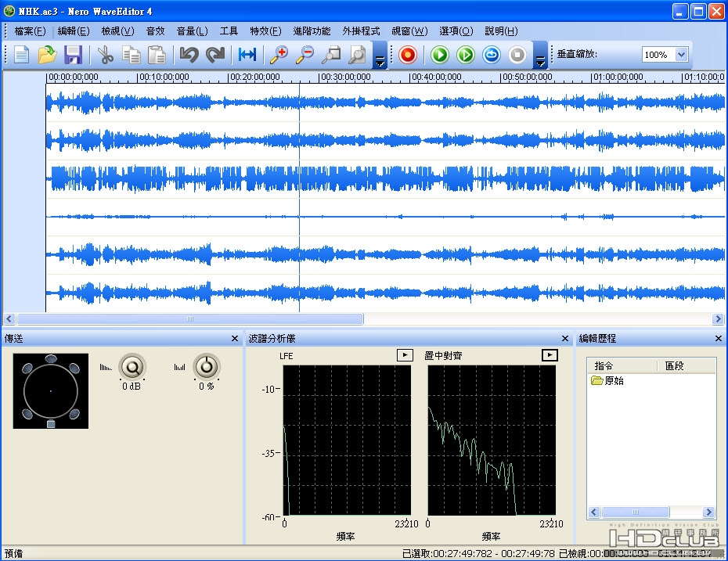The image size is (728, 561).
Task: Play audio with the first green play button
Action: pyautogui.click(x=440, y=55)
